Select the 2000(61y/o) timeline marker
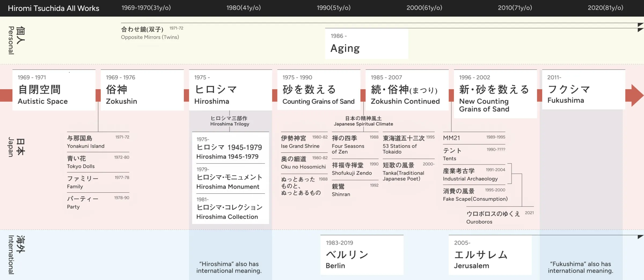644x280 pixels. click(424, 8)
